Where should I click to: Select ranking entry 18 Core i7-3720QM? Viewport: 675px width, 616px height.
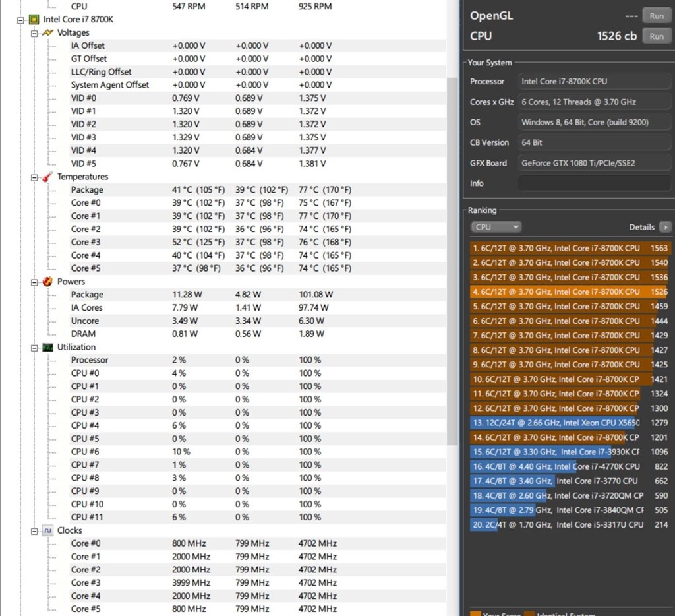point(570,495)
